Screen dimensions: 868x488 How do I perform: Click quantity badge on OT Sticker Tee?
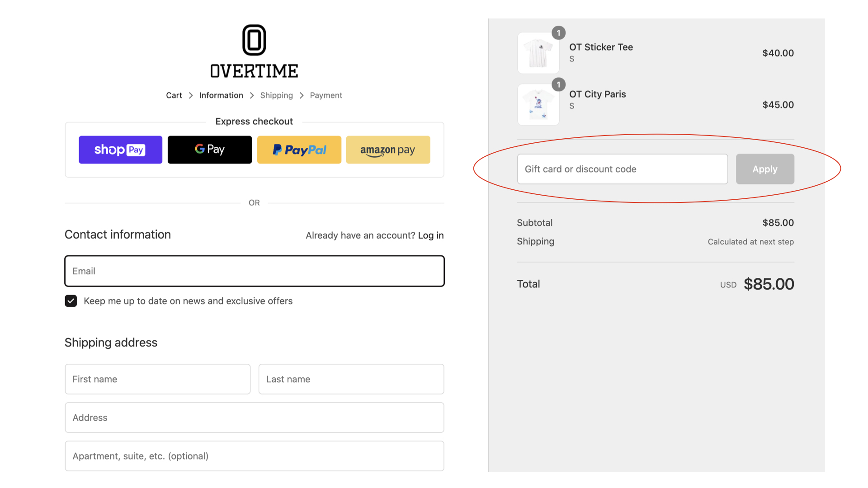click(558, 33)
